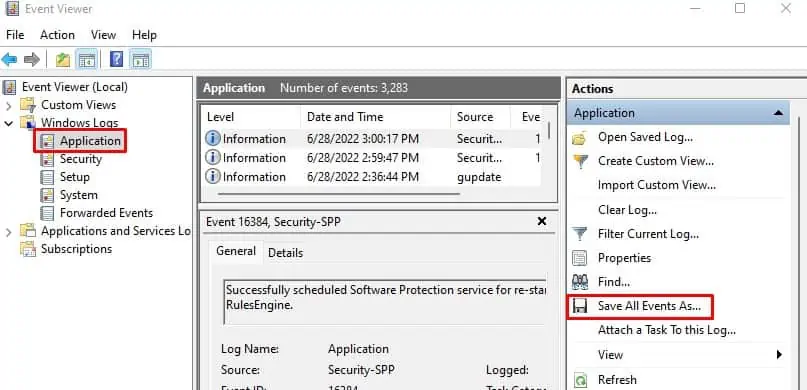Click the Properties sheet icon
Screen dimensions: 807x390
(580, 258)
